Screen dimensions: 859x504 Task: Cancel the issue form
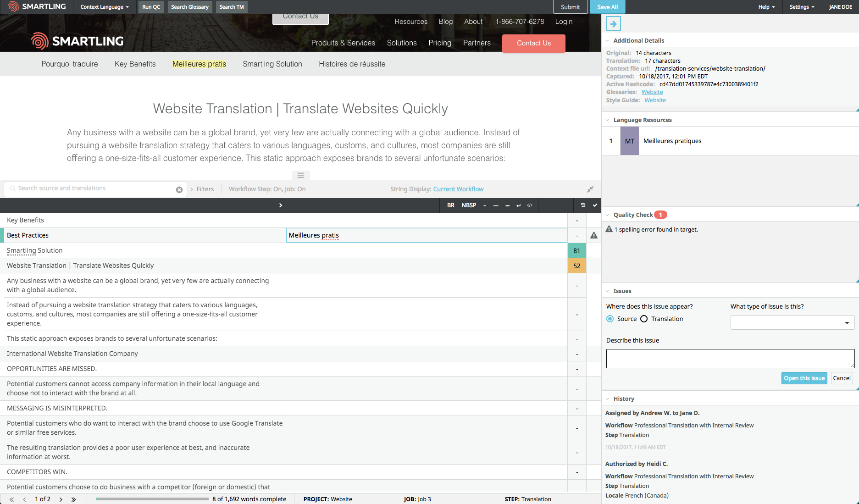[x=842, y=378]
